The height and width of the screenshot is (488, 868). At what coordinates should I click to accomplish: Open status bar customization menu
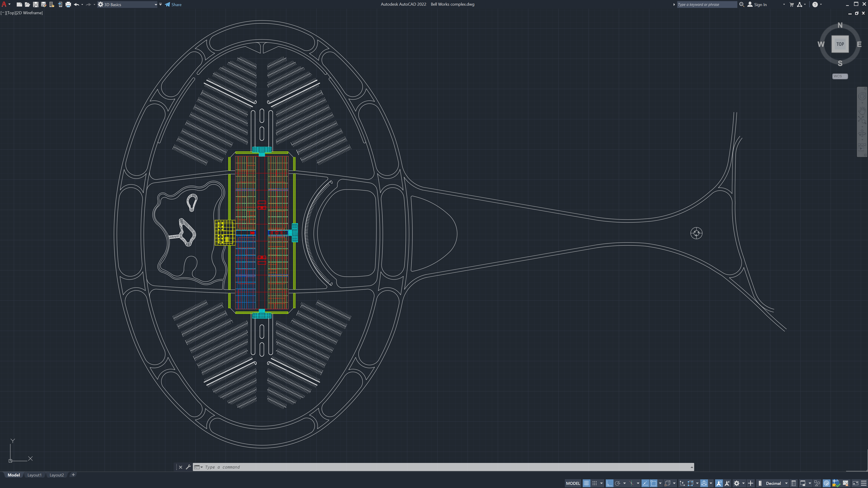pos(863,483)
